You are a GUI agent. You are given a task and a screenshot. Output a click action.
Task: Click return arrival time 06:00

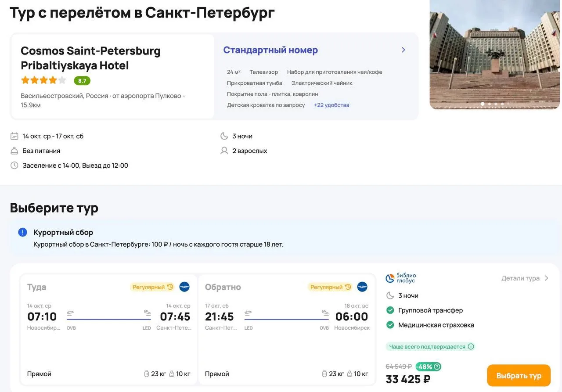[x=352, y=316]
